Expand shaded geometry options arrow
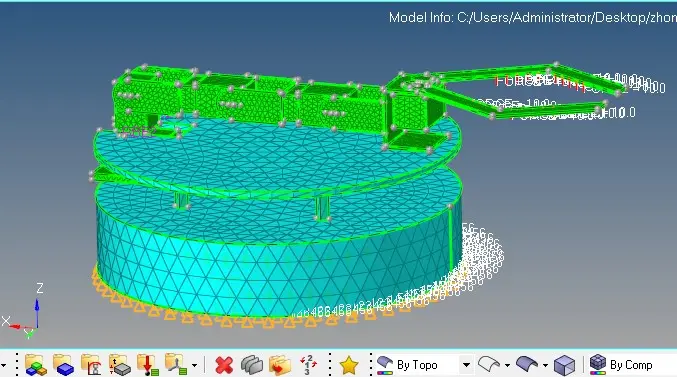 coord(545,366)
